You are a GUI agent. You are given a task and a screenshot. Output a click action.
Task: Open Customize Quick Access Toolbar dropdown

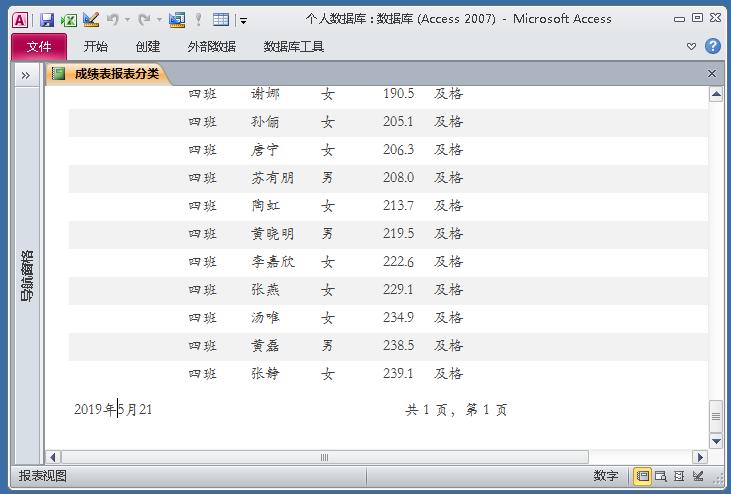244,20
